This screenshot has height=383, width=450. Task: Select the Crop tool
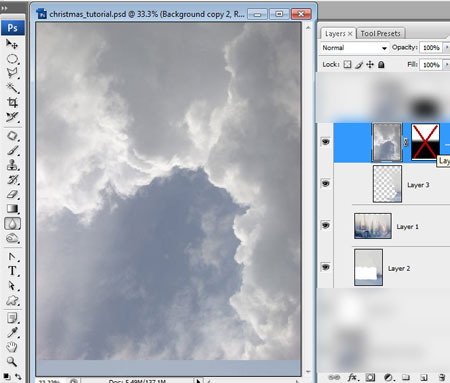(x=12, y=102)
